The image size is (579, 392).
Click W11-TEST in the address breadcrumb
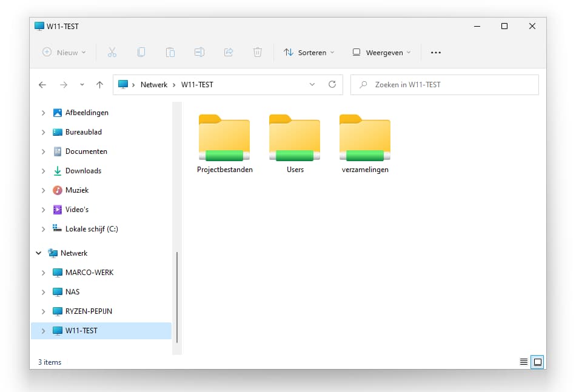click(197, 85)
